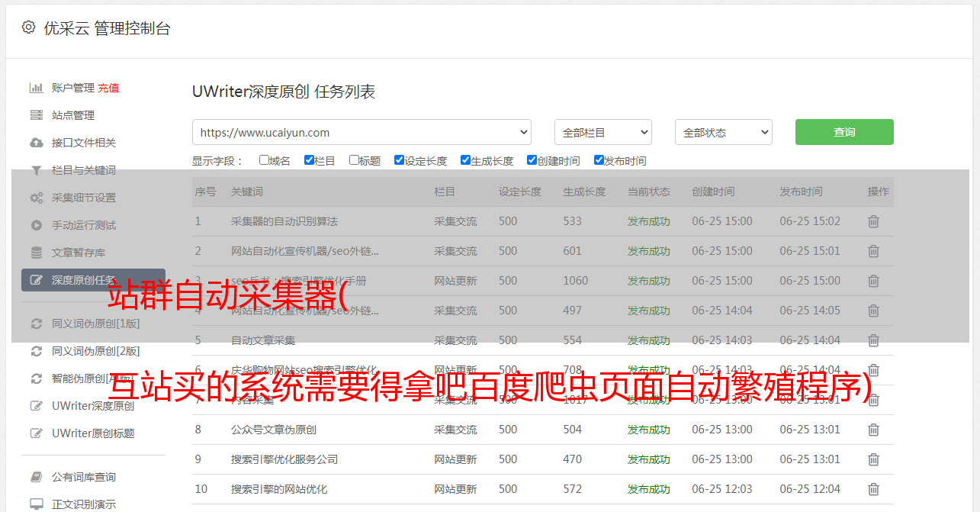Delete row 5 自动文章采集
980x512 pixels.
873,340
